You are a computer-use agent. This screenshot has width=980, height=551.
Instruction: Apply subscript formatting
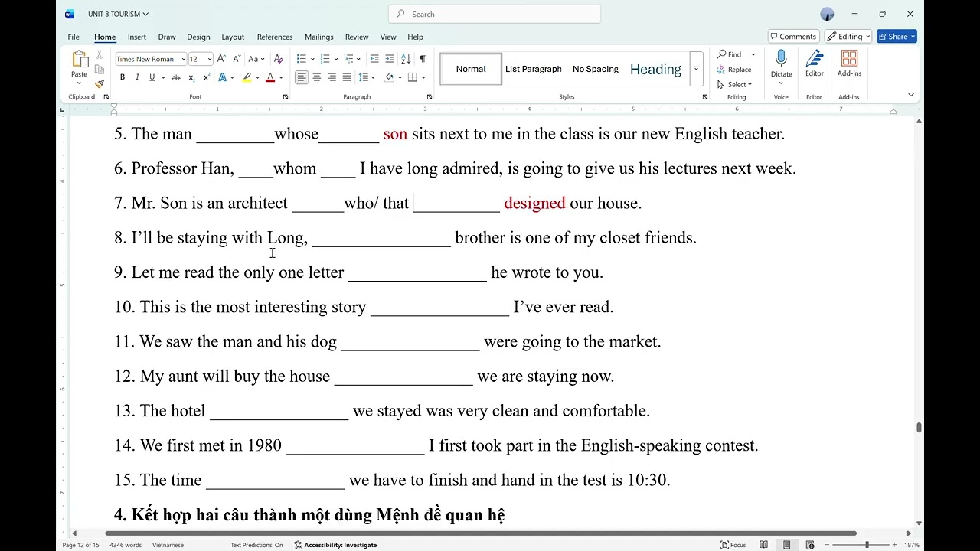pyautogui.click(x=191, y=77)
